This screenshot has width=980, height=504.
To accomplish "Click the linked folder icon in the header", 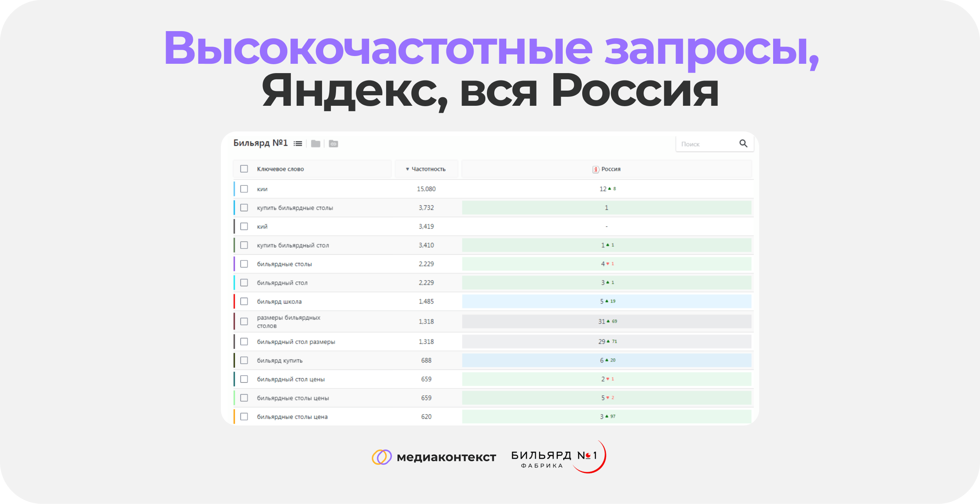I will [333, 144].
